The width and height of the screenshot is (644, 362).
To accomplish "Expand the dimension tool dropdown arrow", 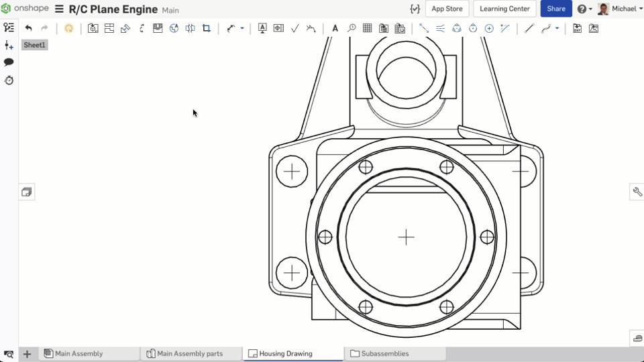I will 242,28.
